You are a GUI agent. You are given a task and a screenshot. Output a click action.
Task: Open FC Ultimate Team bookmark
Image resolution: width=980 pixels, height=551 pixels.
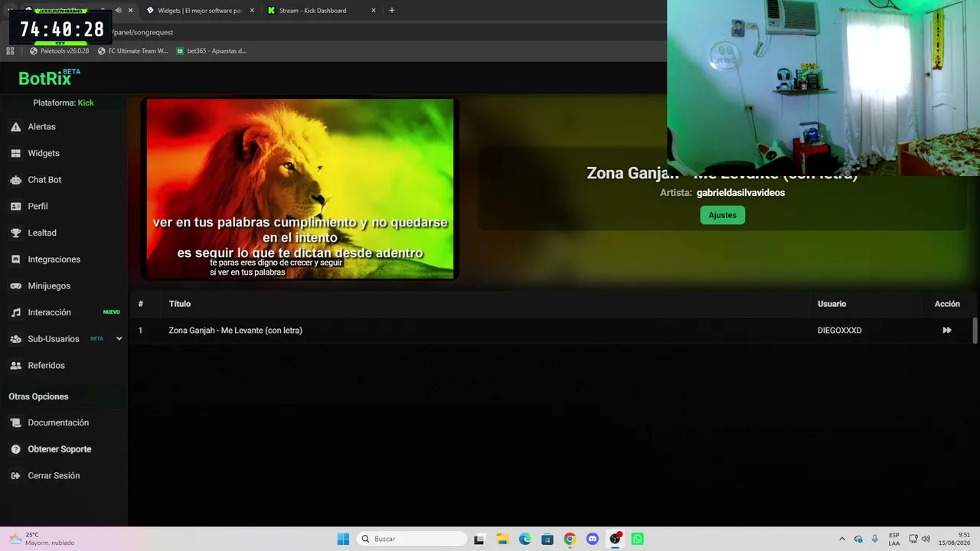pos(132,51)
